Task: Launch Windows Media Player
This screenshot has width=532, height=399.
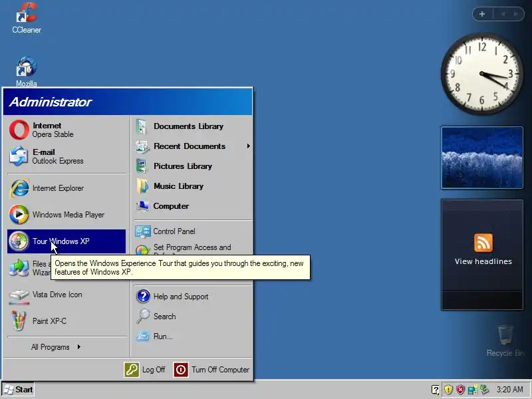Action: point(66,214)
